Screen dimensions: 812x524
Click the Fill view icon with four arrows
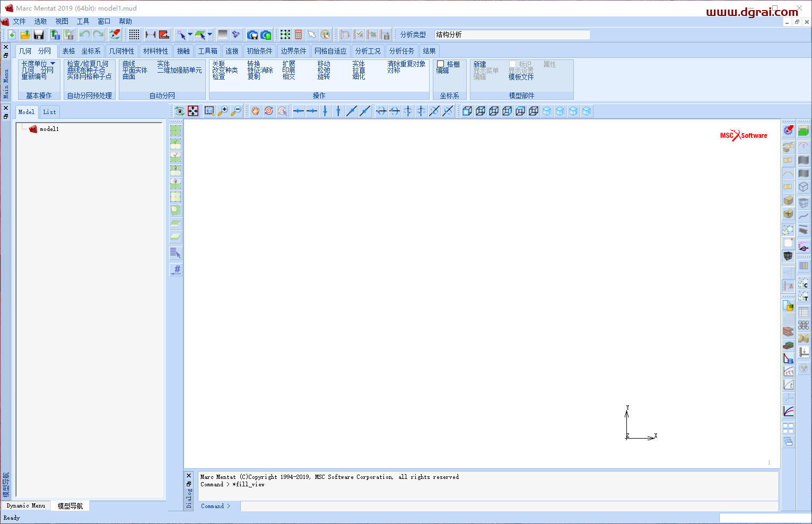pos(194,111)
